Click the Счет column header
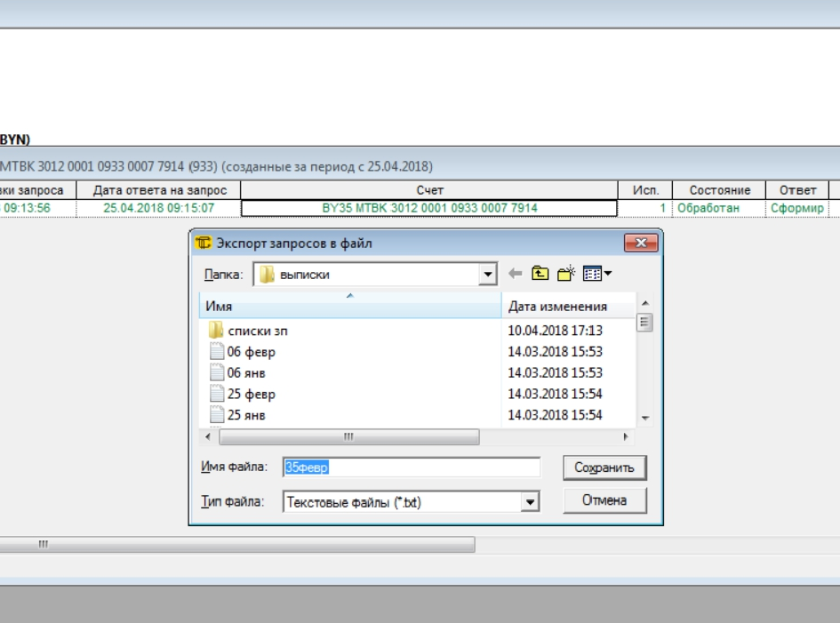The width and height of the screenshot is (840, 623). point(429,190)
